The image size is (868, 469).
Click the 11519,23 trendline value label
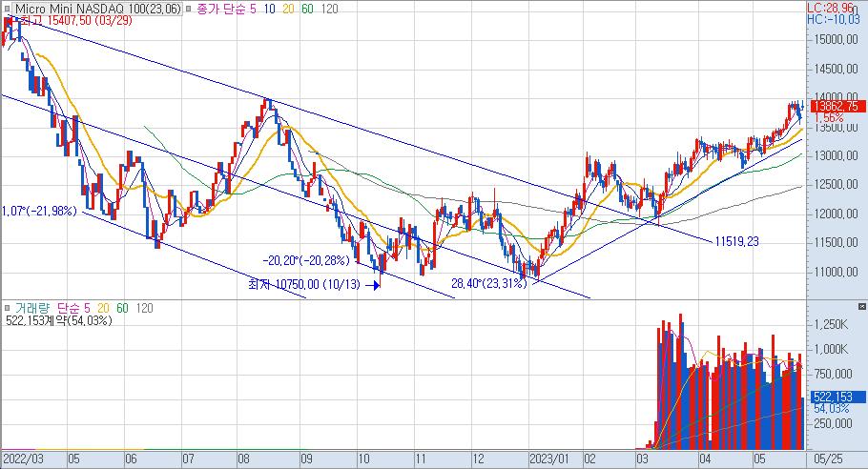click(x=736, y=242)
